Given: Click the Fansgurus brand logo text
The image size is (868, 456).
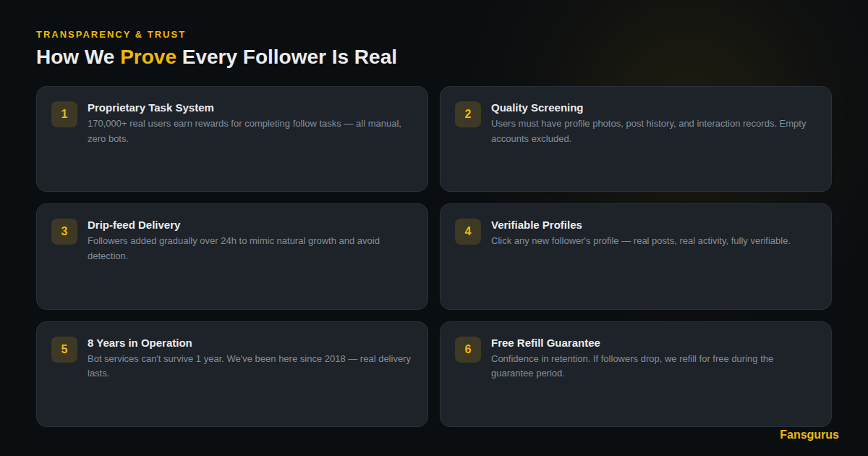Looking at the screenshot, I should [809, 435].
